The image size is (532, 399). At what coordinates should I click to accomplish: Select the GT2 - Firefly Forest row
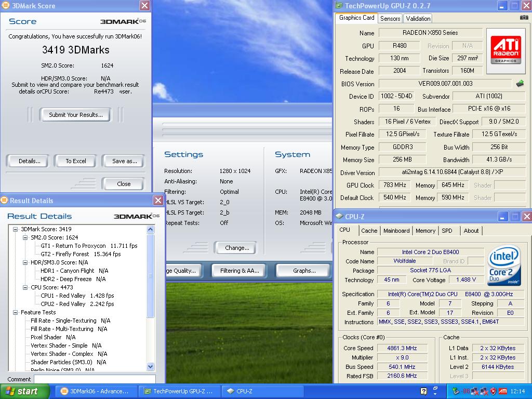(x=81, y=254)
